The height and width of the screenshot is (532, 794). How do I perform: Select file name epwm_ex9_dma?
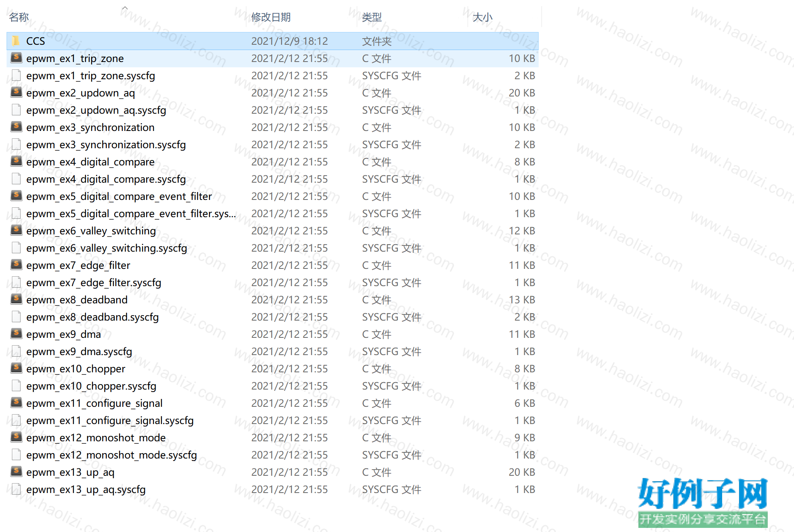click(64, 334)
